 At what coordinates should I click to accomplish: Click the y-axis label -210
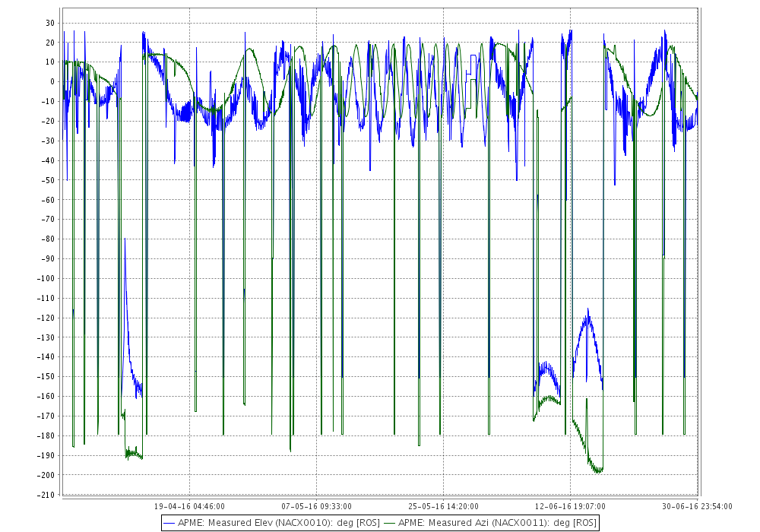tap(46, 495)
